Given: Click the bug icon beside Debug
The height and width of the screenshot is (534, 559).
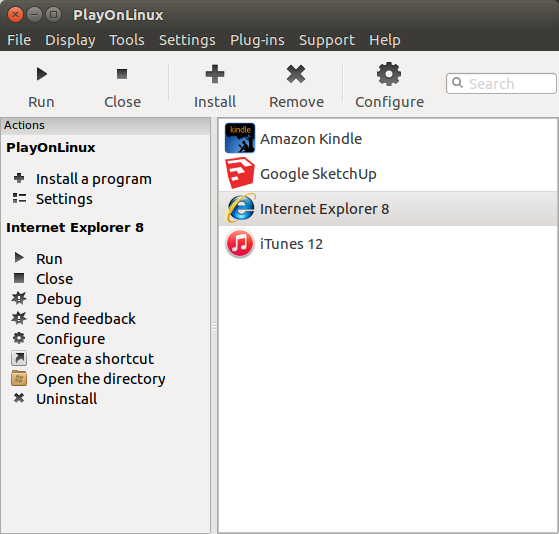Looking at the screenshot, I should [x=19, y=298].
